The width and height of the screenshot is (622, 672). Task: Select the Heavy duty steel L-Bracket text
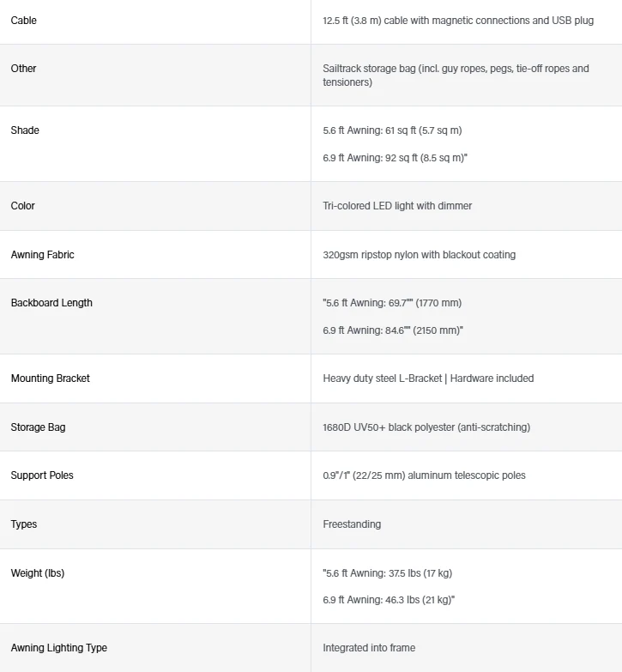382,378
